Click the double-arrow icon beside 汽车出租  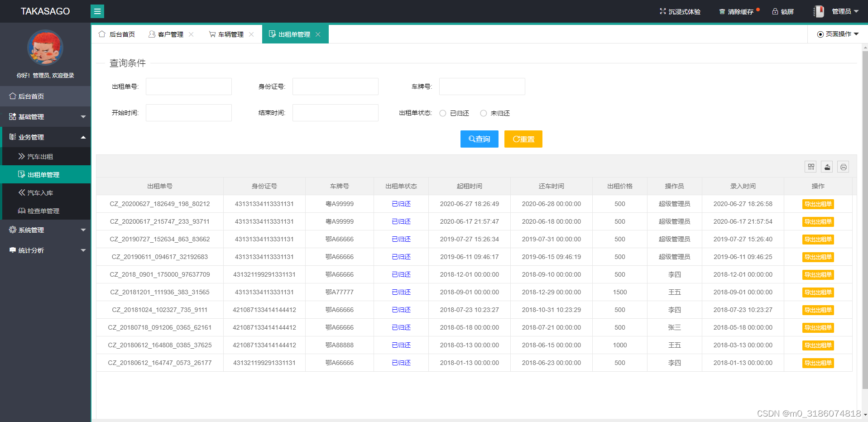click(x=21, y=156)
